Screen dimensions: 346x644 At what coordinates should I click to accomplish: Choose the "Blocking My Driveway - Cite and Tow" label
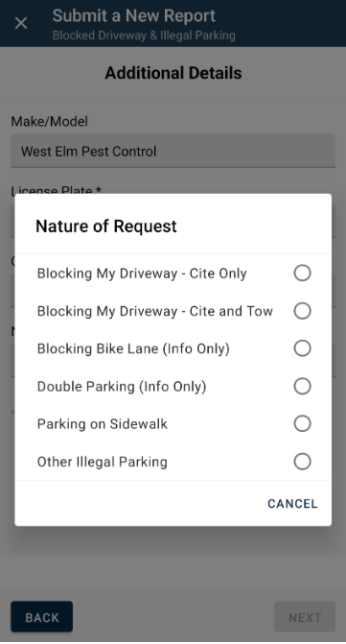155,311
